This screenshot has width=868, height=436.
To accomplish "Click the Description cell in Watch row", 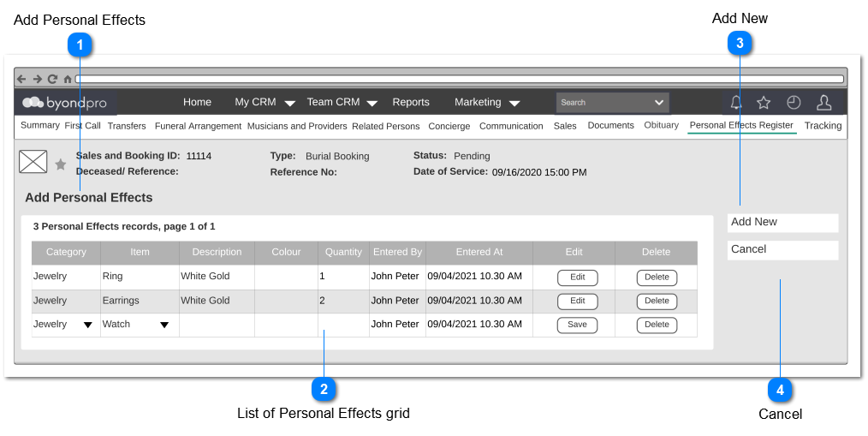I will click(217, 326).
